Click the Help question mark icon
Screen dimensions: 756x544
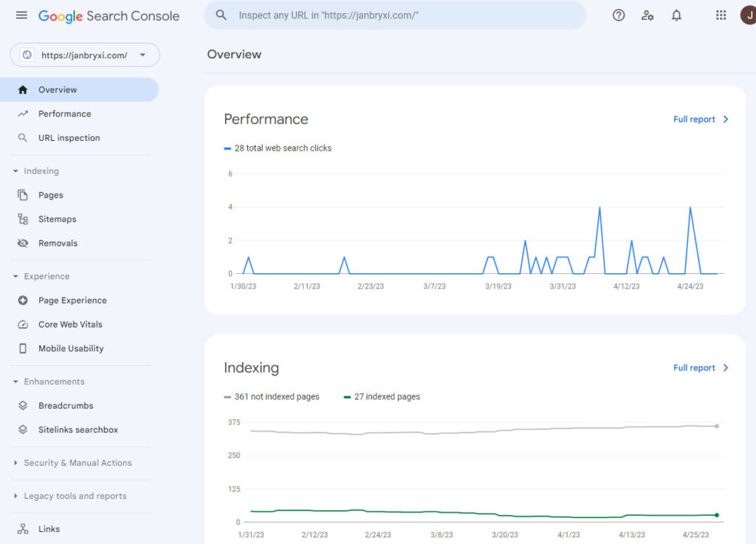click(619, 16)
